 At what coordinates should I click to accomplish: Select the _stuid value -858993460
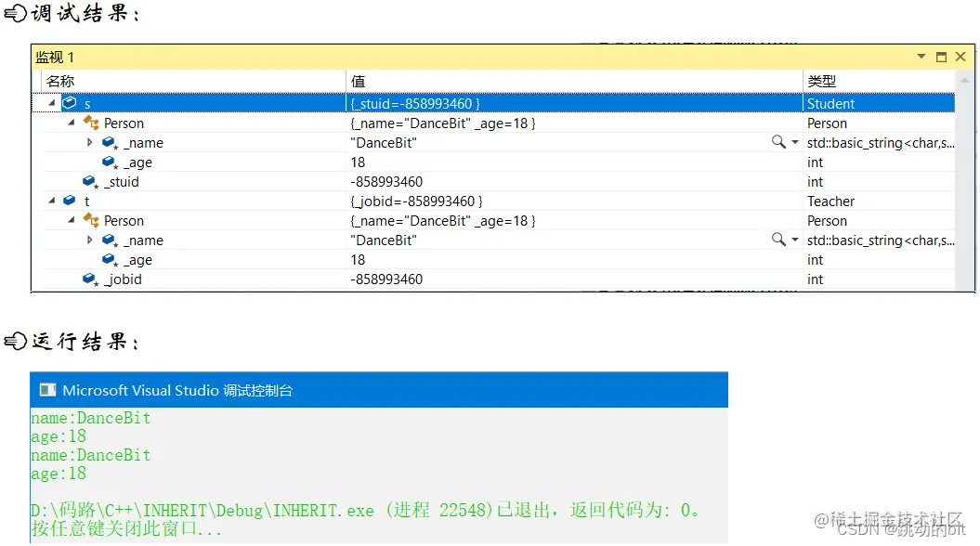386,182
